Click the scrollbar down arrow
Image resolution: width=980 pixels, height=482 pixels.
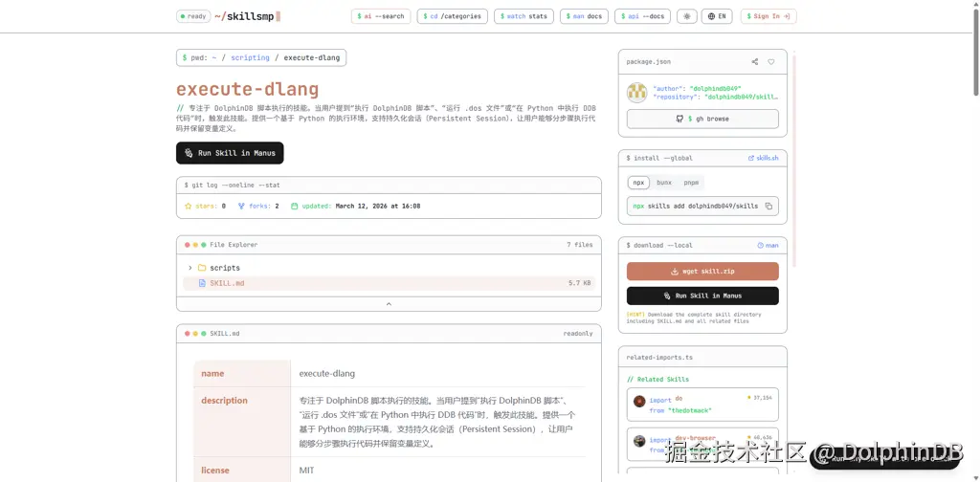[975, 477]
